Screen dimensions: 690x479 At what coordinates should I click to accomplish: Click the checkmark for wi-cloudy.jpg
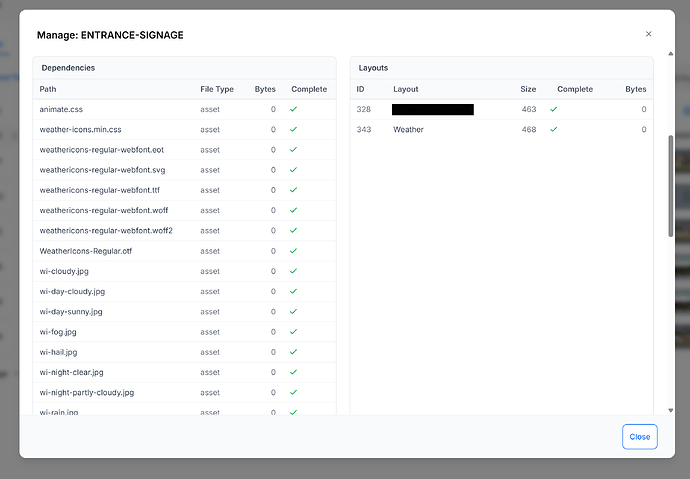coord(294,271)
